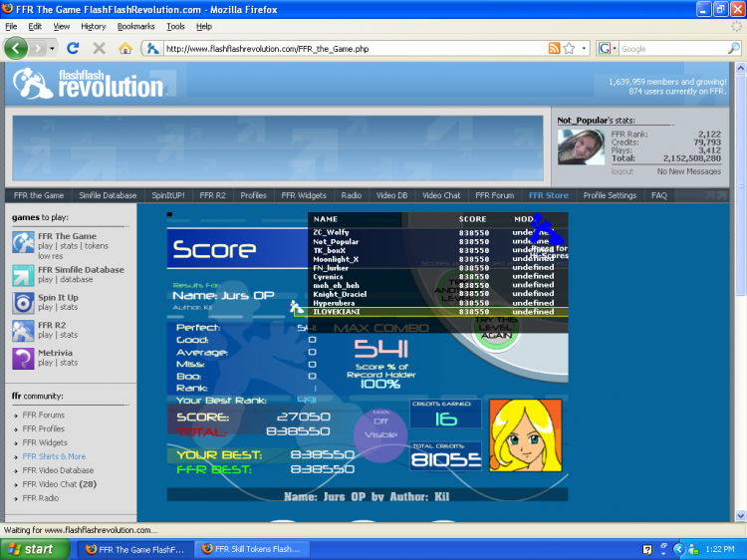Bookmark this page with the star icon
The width and height of the screenshot is (747, 560).
[x=569, y=48]
